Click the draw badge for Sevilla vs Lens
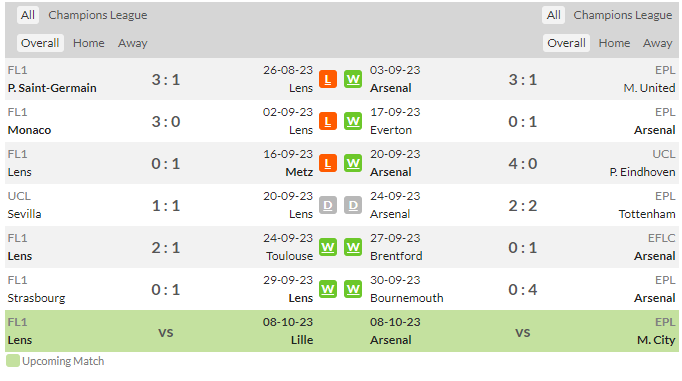Viewport: 682px width, 381px height. click(x=328, y=205)
